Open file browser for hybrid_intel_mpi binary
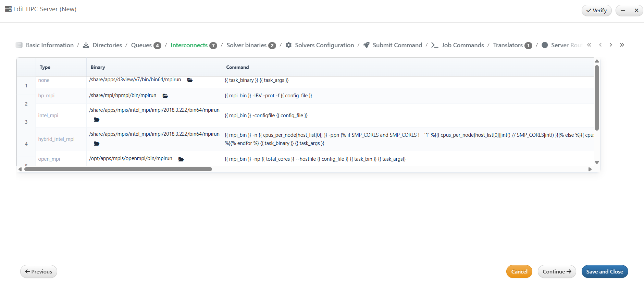644x292 pixels. [x=97, y=144]
